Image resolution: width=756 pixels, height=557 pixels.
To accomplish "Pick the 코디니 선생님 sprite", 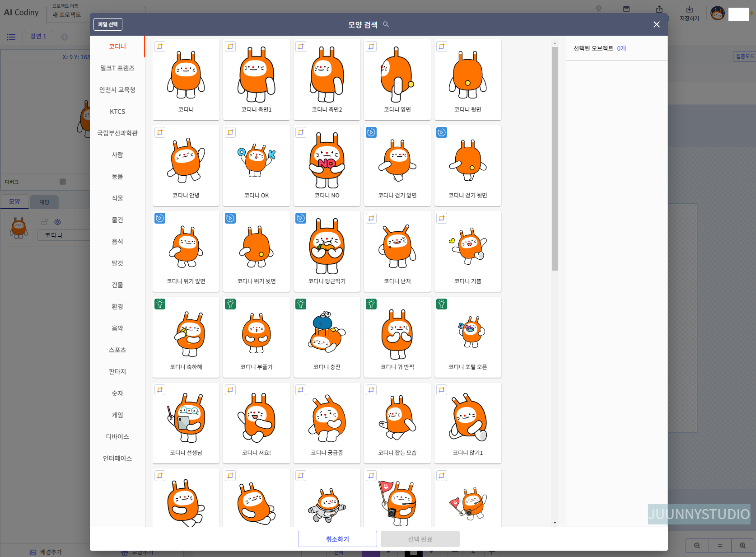I will 186,423.
